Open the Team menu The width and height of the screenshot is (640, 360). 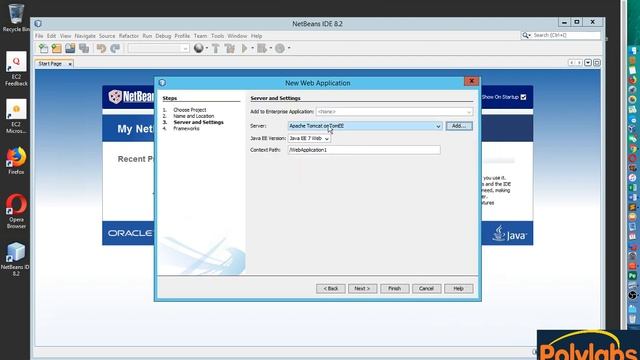pos(200,36)
